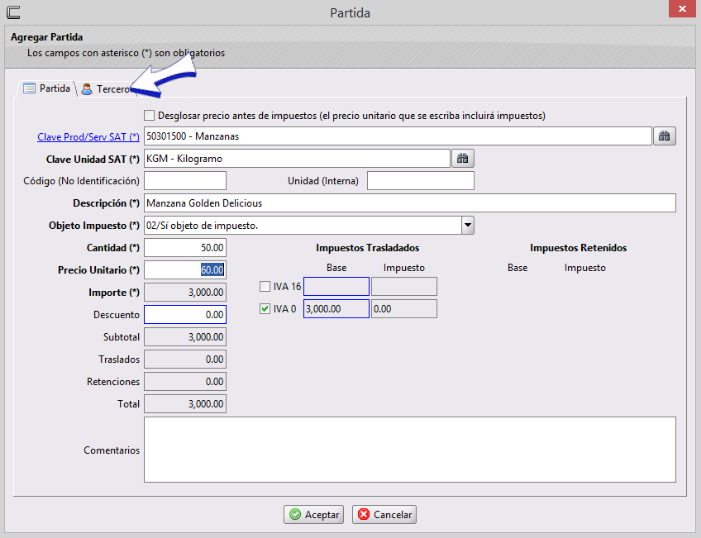Uncheck the IVA 0 tax checkbox
This screenshot has width=701, height=538.
click(265, 309)
